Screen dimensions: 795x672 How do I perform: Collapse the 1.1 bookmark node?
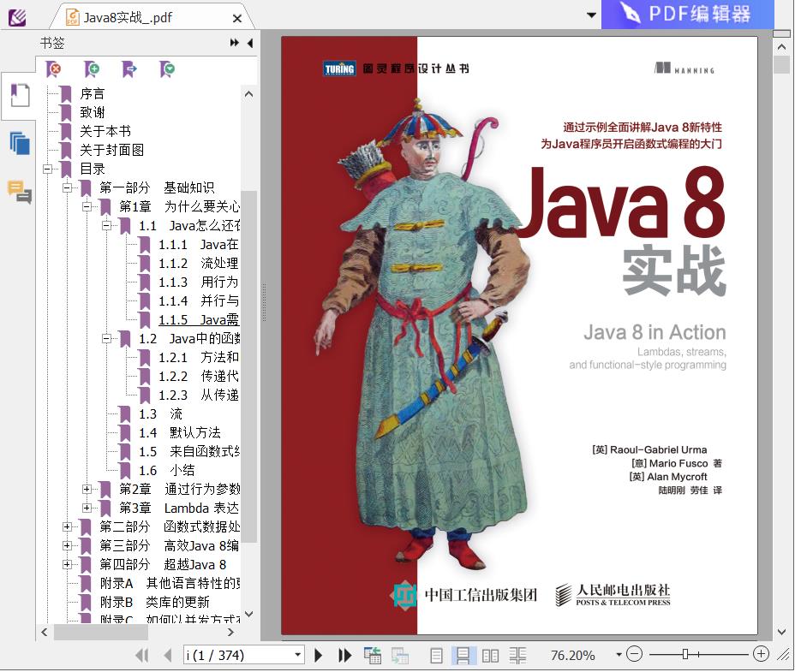point(106,225)
